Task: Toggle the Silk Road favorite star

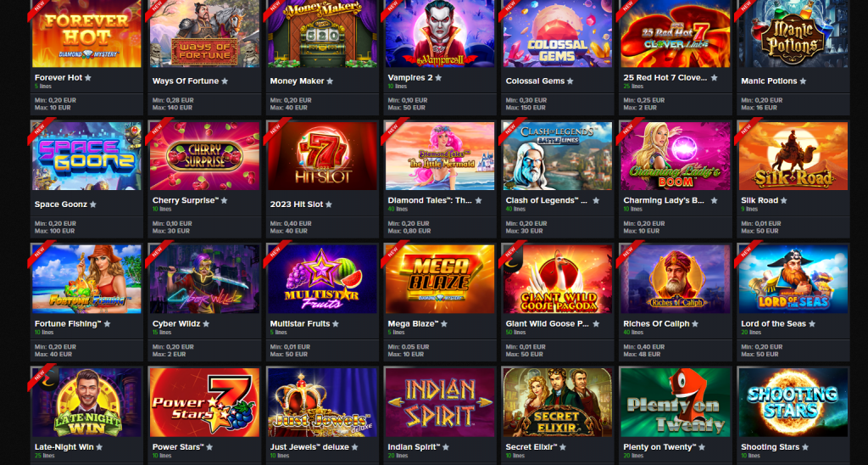Action: pos(784,200)
